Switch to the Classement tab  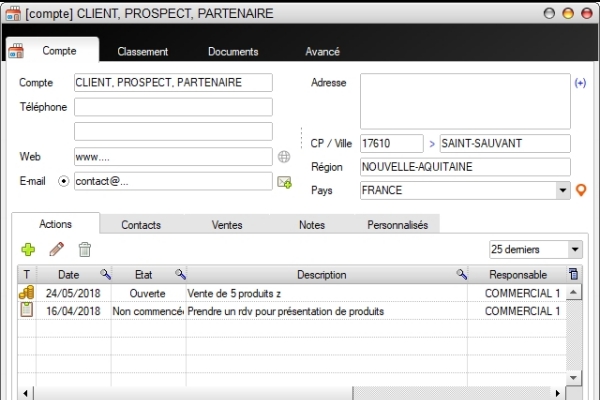coord(142,51)
